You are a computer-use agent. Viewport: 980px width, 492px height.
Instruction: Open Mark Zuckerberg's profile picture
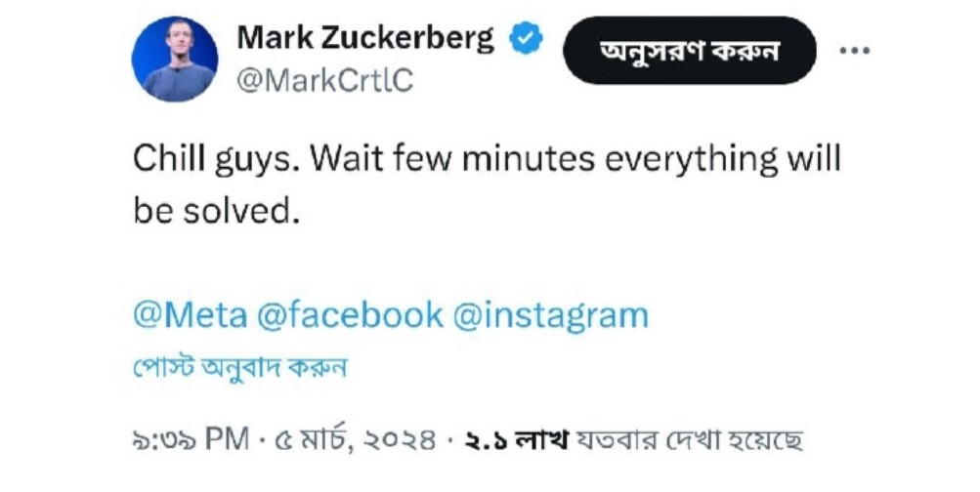click(174, 60)
